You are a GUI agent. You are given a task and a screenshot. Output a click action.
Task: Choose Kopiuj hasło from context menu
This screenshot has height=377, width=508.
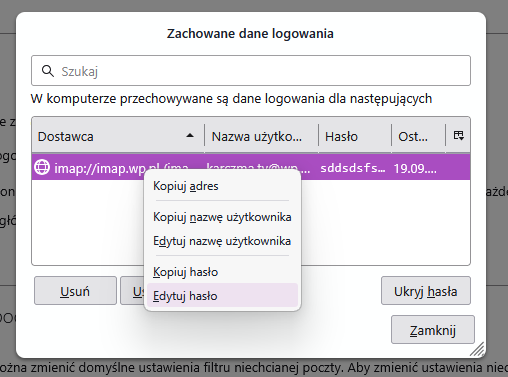222,272
